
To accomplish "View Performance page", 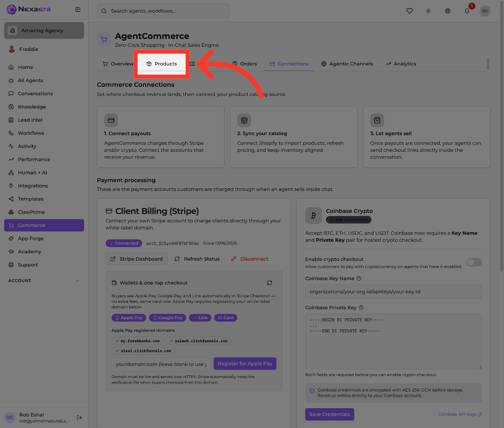I will tap(44, 159).
